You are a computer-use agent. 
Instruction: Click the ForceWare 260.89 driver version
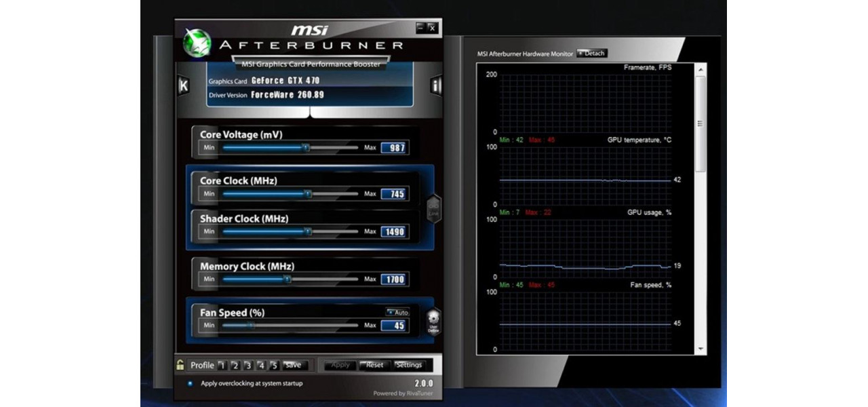tap(288, 95)
